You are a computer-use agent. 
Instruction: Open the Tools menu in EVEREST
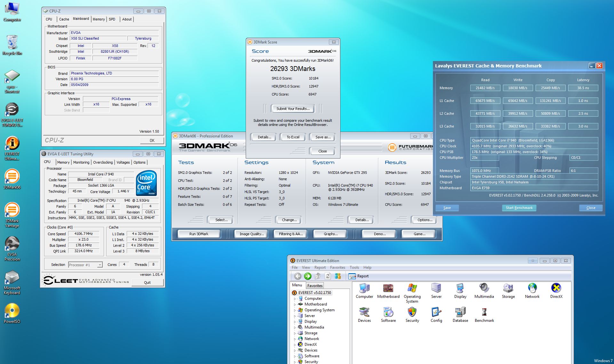pos(354,267)
